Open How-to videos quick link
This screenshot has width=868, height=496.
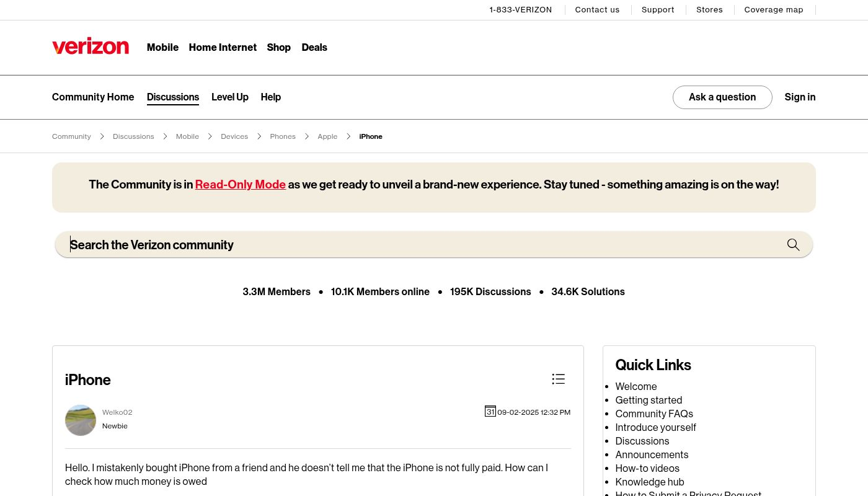[x=647, y=469]
